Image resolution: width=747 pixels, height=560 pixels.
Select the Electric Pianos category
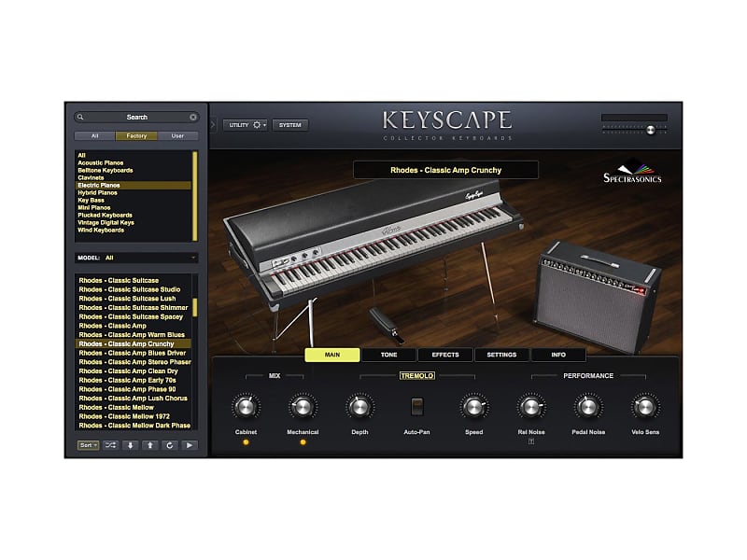pyautogui.click(x=134, y=185)
